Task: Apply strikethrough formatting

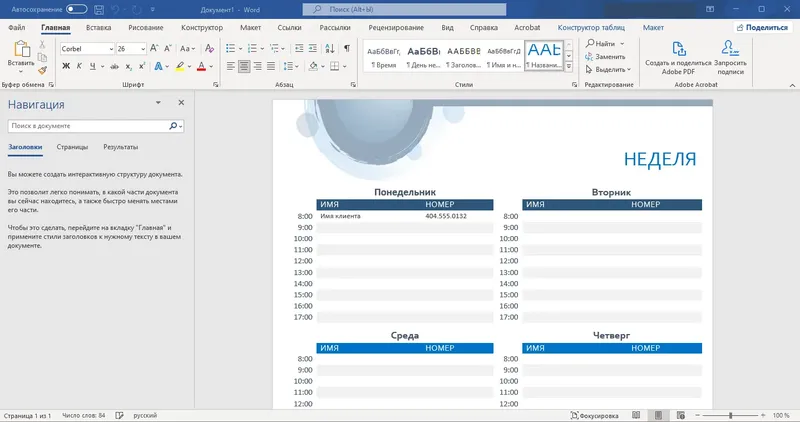Action: click(114, 66)
